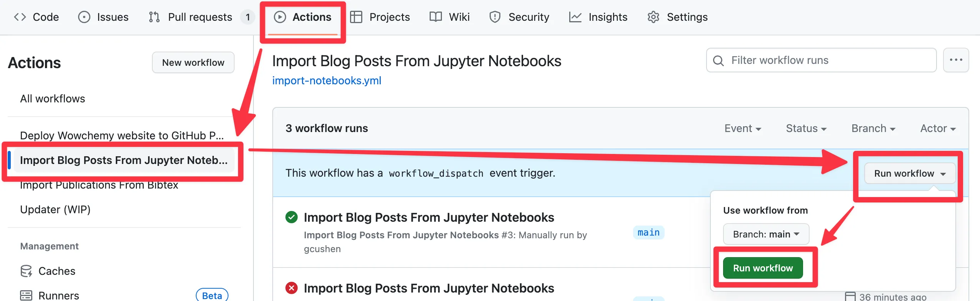Screen dimensions: 980x301
Task: Click the Code brackets icon
Action: click(20, 17)
